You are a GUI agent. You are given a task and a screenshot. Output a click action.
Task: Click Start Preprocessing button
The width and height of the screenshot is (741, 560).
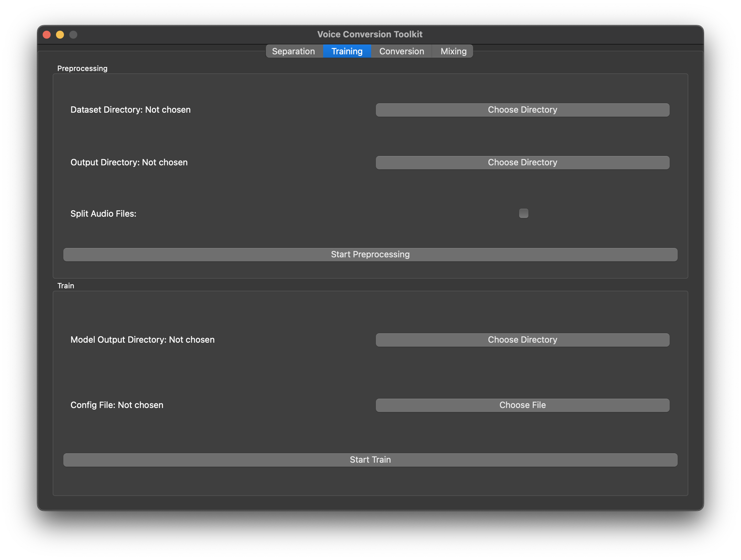(370, 254)
